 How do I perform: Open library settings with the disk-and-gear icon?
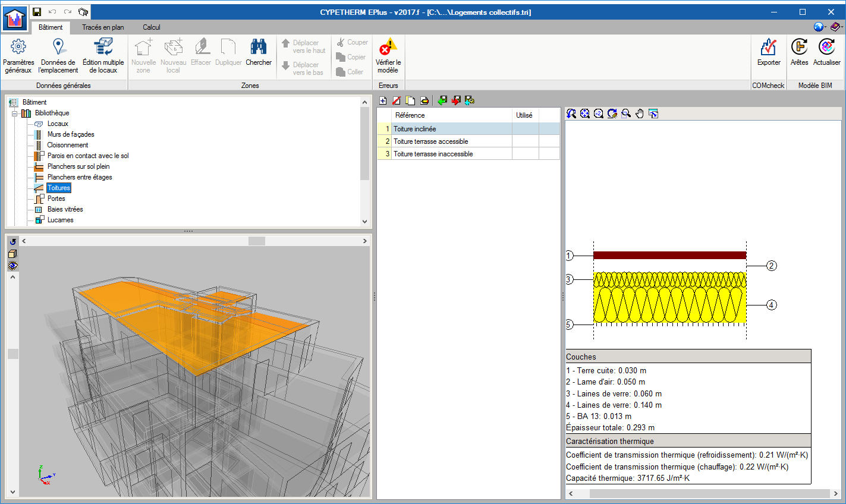[469, 100]
